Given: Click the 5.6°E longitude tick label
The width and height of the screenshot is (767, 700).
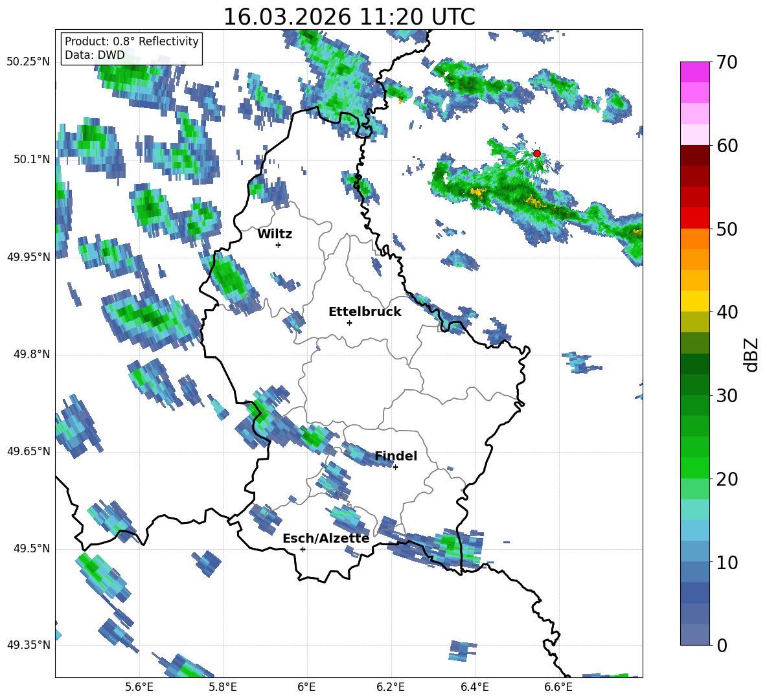Looking at the screenshot, I should pyautogui.click(x=139, y=687).
